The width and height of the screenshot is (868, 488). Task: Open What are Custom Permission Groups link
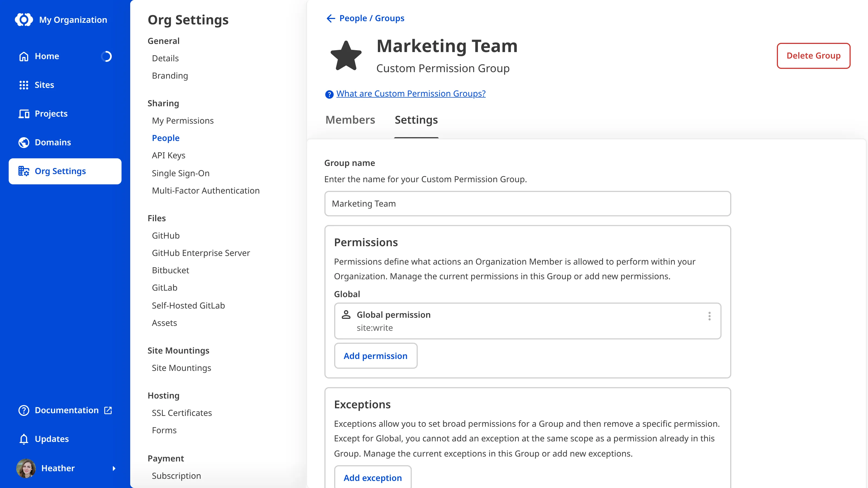(411, 94)
